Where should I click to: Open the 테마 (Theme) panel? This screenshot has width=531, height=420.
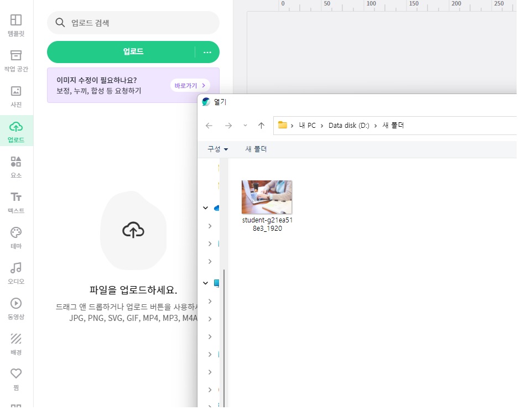pyautogui.click(x=16, y=237)
